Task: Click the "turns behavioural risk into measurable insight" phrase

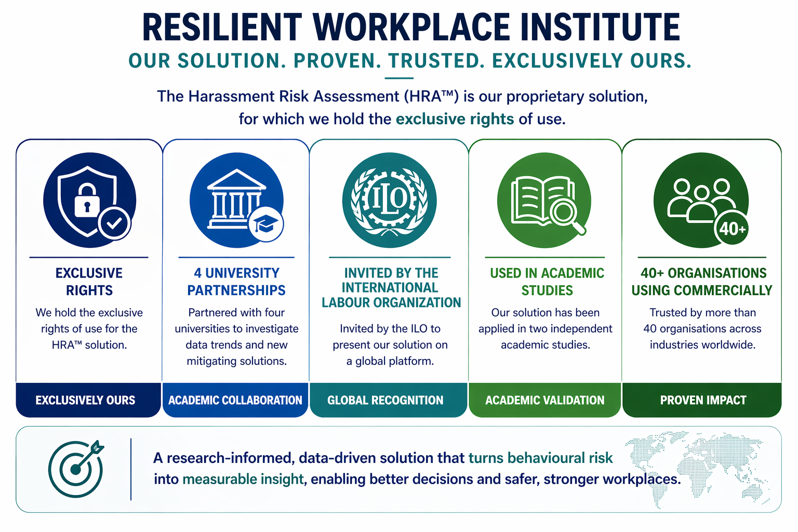Action: click(383, 468)
